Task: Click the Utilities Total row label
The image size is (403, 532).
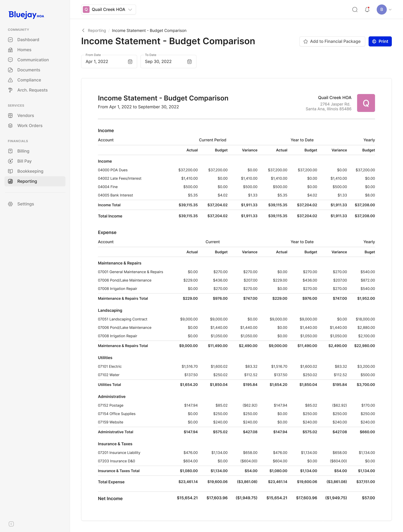Action: 109,385
